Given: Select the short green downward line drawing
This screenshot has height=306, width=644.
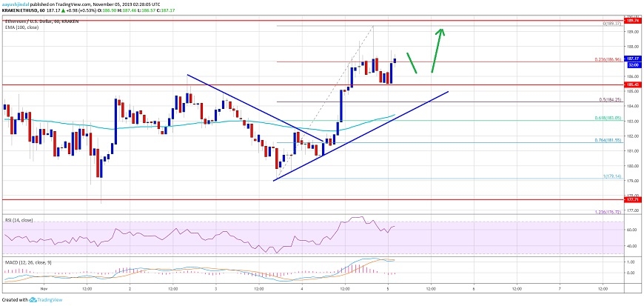Looking at the screenshot, I should tap(412, 65).
